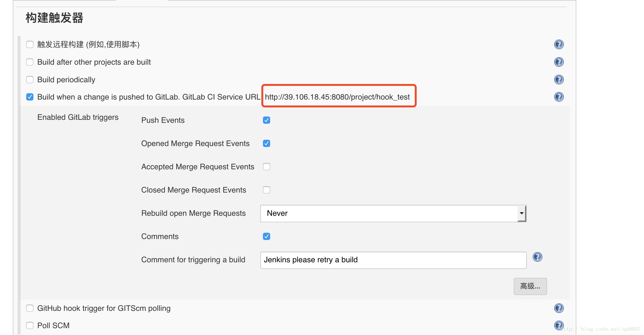Open the 高级... expander for more options
The image size is (644, 335).
click(531, 286)
